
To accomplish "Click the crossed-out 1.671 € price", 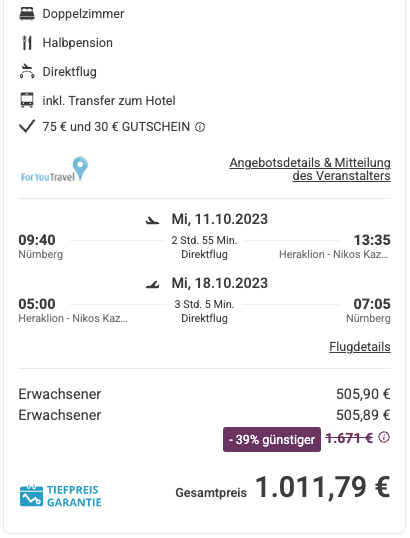I will pos(349,438).
